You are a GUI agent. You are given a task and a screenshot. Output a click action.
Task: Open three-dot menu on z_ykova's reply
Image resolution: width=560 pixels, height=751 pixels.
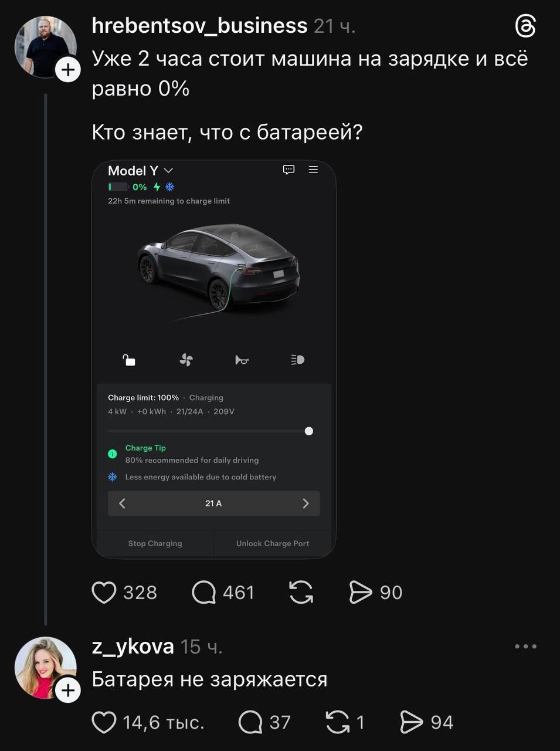[x=525, y=647]
